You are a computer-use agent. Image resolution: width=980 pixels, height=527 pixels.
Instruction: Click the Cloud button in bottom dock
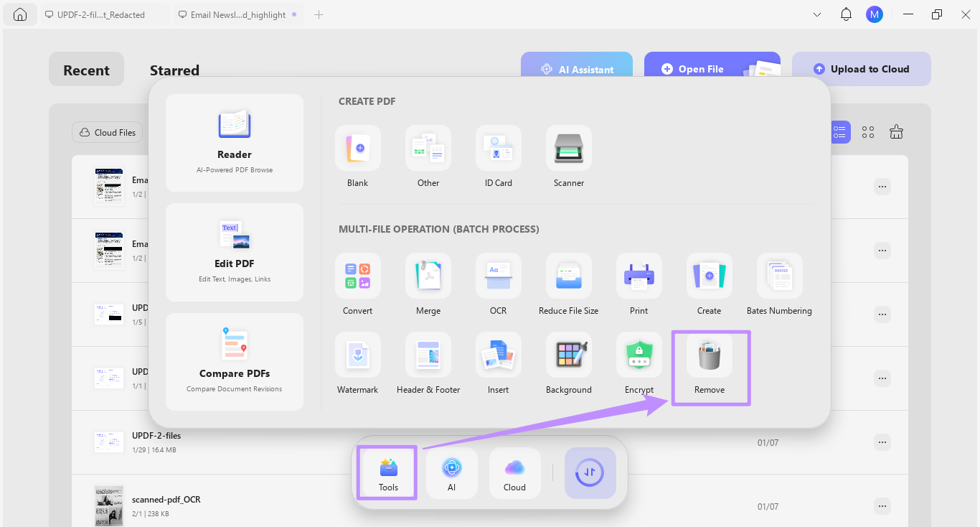coord(515,473)
